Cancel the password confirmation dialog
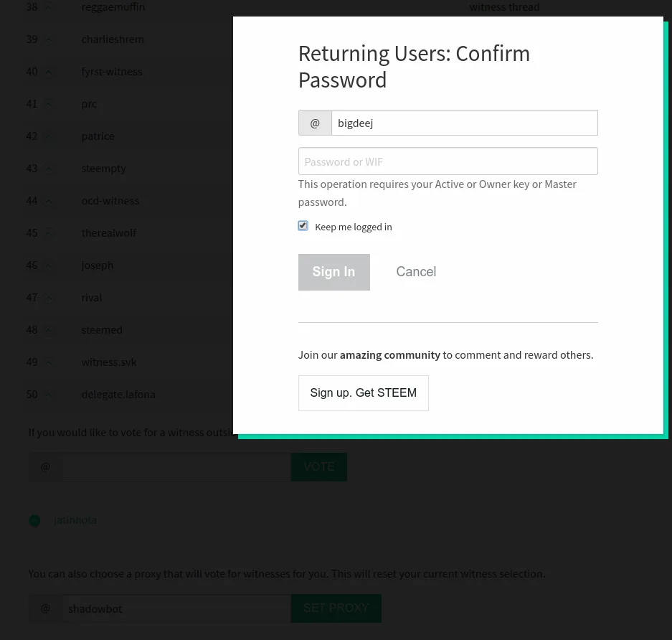 (416, 271)
